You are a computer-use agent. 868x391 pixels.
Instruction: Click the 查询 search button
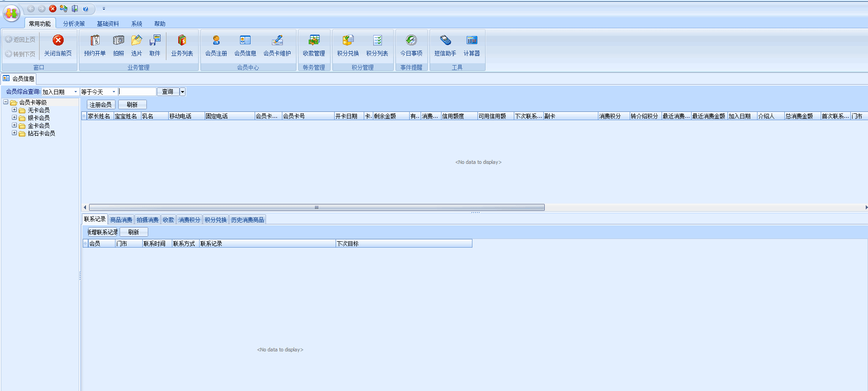[168, 92]
